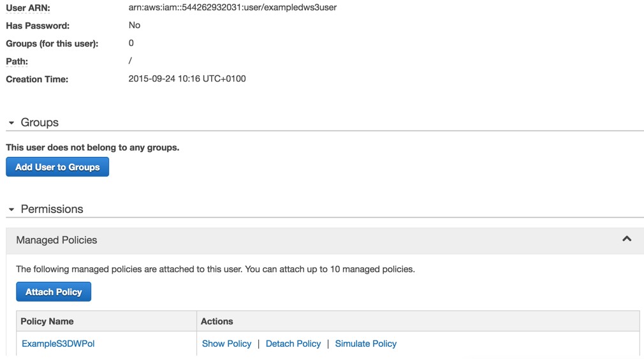Open Simulate Policy for ExampleS3DWPol

click(365, 344)
